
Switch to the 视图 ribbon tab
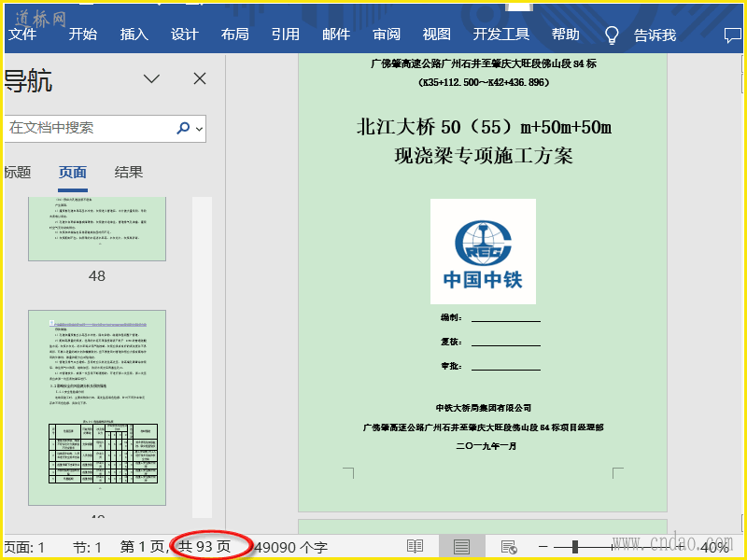[436, 35]
